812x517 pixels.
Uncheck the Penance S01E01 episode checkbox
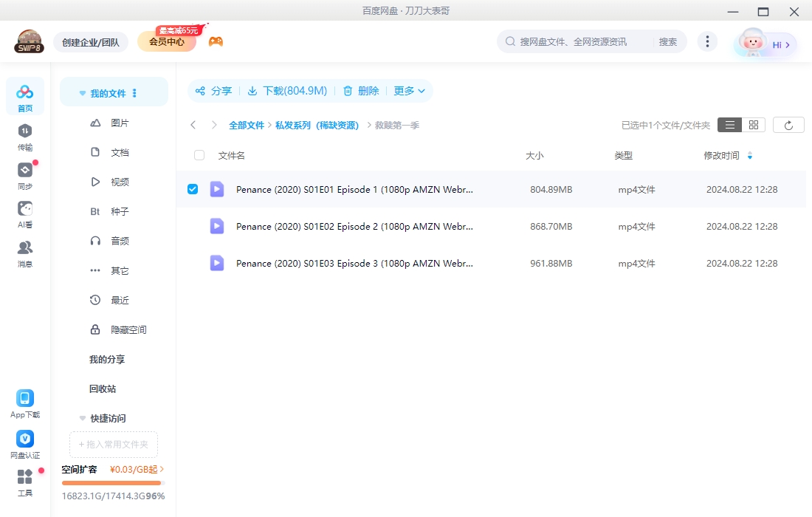193,189
